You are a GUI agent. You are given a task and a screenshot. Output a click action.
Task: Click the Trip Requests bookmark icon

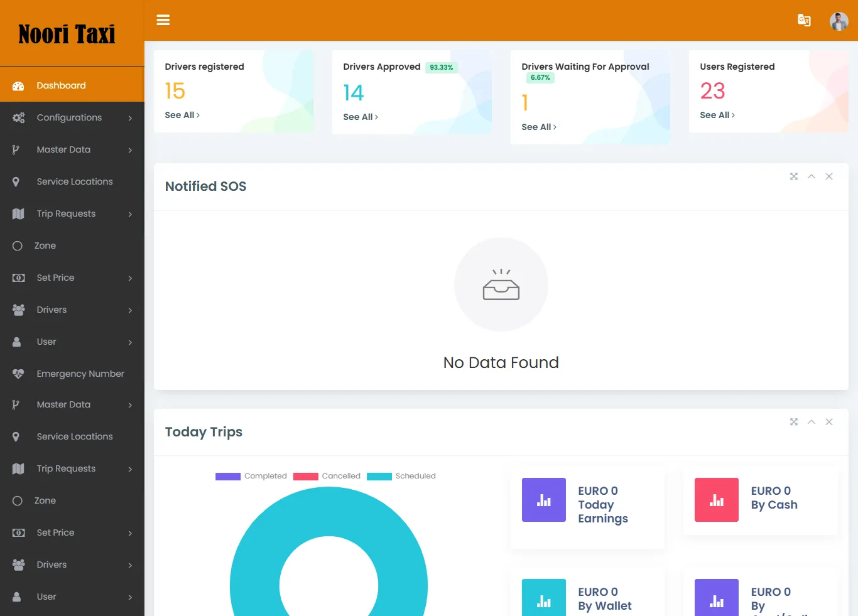click(17, 213)
